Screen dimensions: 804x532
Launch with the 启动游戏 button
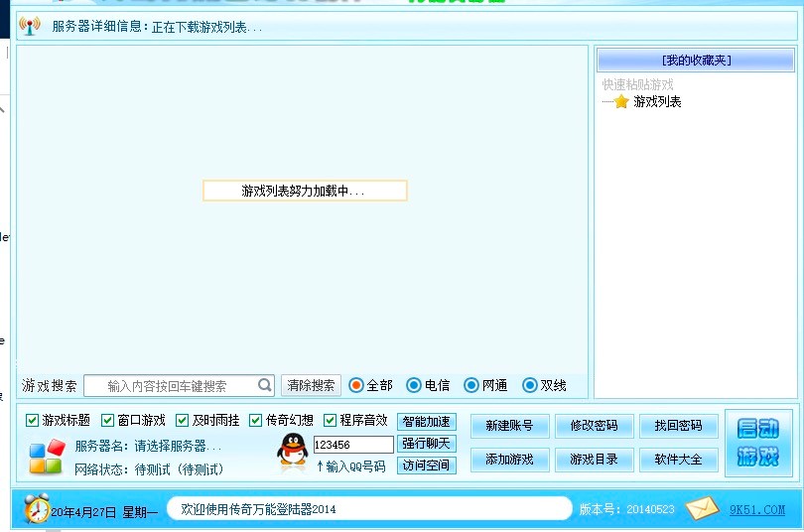(x=758, y=444)
